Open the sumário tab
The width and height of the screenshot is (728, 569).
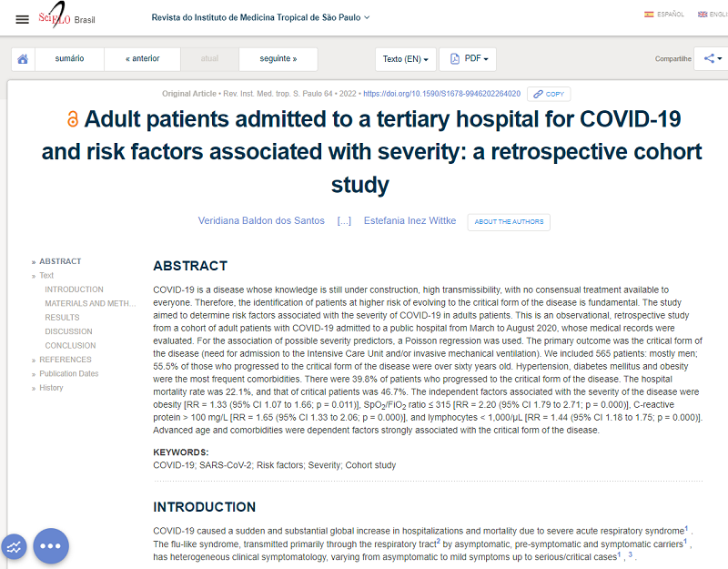[x=69, y=59]
